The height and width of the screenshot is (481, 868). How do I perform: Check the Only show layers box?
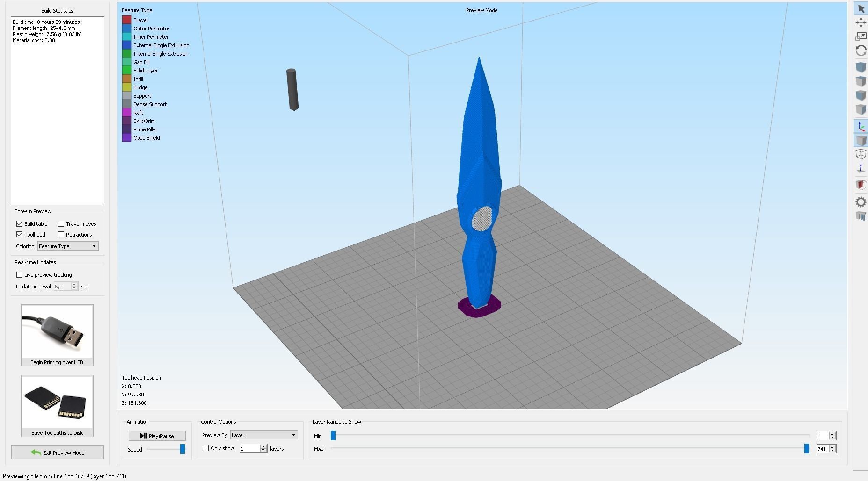(206, 448)
